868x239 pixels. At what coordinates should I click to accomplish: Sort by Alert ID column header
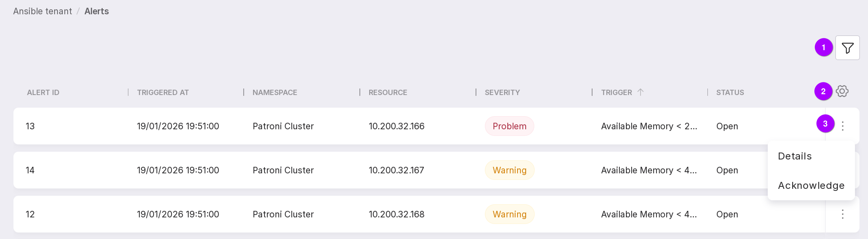tap(43, 92)
